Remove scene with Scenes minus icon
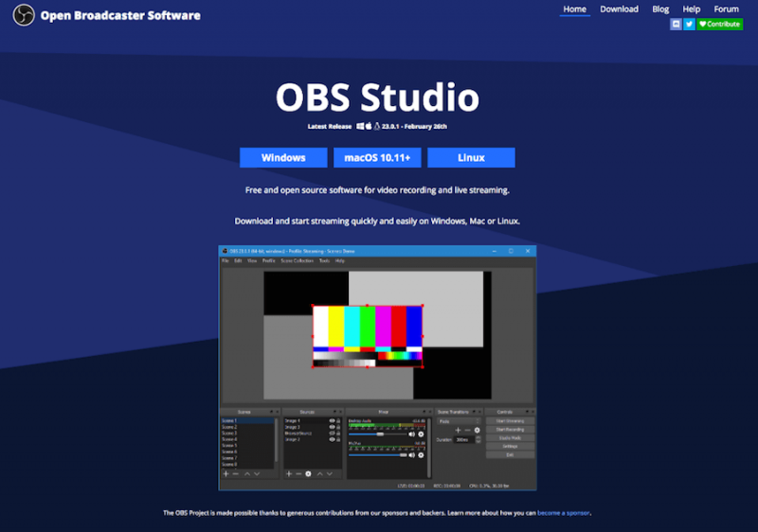Screen dimensions: 758x532 pos(235,474)
